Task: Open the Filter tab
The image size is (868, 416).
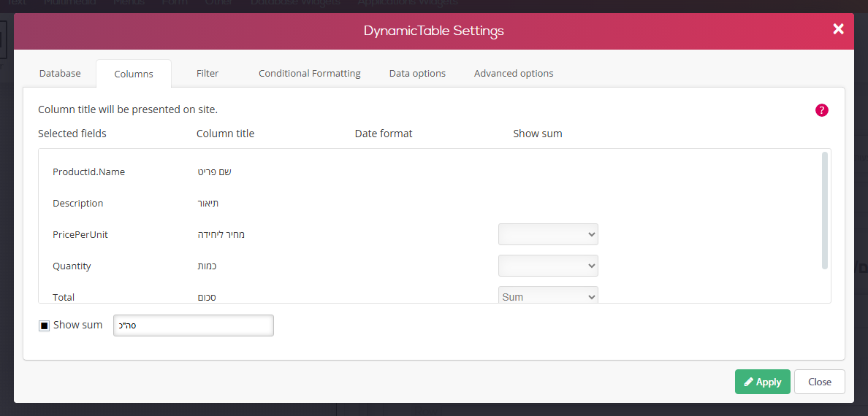Action: 208,73
